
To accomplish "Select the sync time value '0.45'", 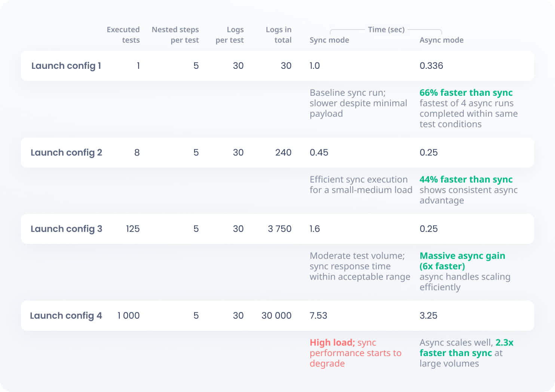I will (x=319, y=153).
